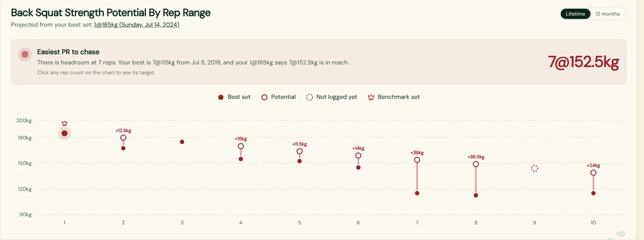This screenshot has width=644, height=240.
Task: Click the 150kg y-axis label
Action: (24, 163)
